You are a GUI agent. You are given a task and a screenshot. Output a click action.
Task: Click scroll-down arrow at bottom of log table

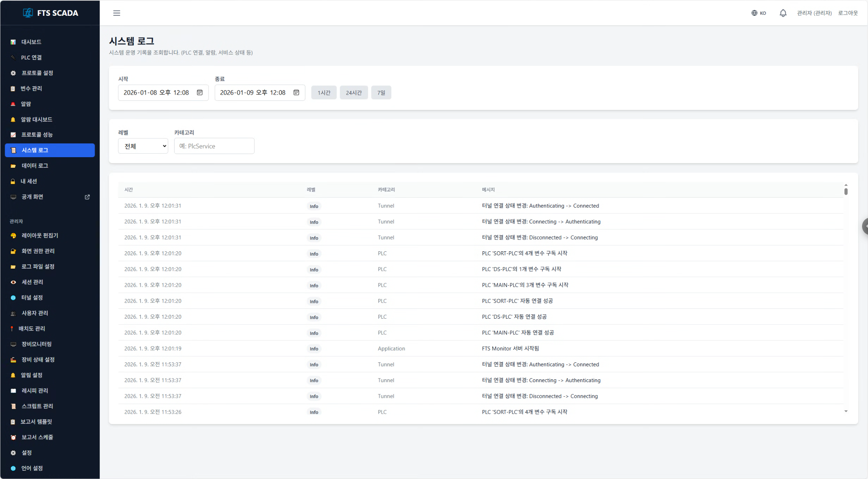[x=846, y=411]
